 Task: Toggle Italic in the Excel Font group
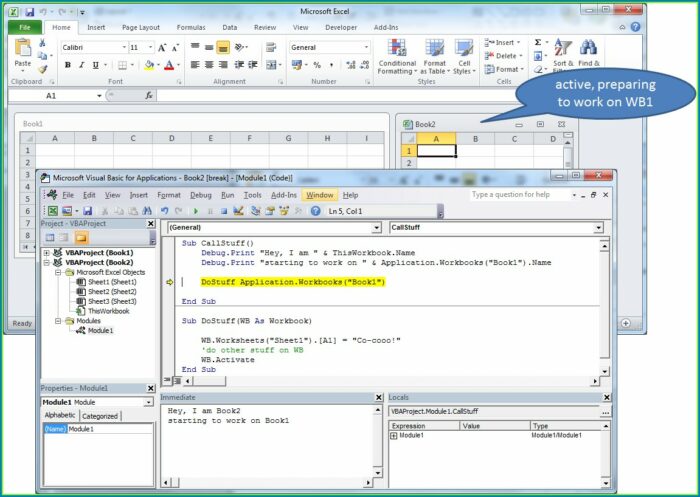(x=81, y=65)
